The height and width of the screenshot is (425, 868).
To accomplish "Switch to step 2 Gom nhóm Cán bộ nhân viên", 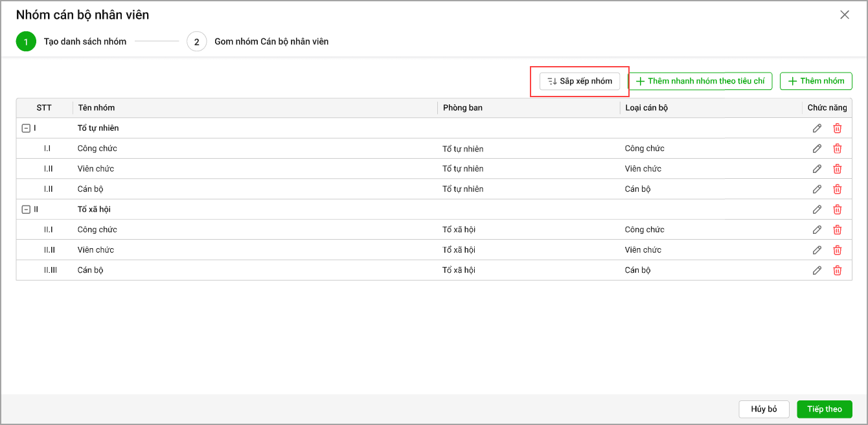I will click(197, 41).
